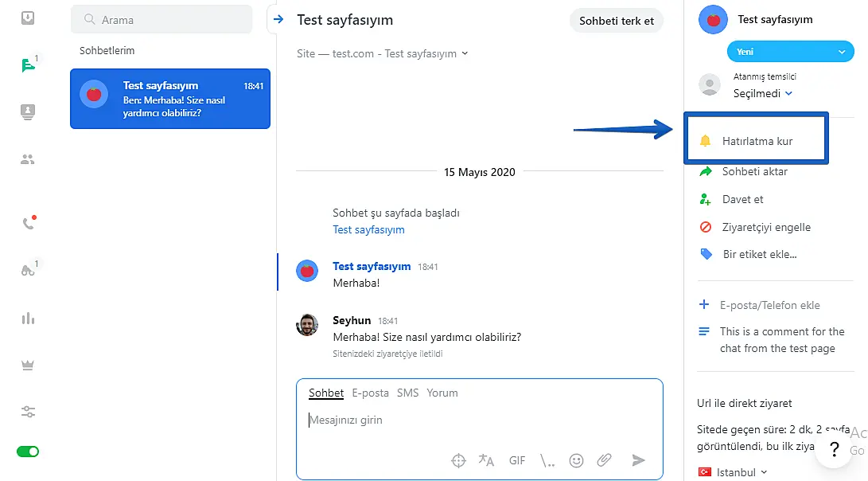Open statistics bar chart sidebar icon
868x481 pixels.
[x=29, y=319]
